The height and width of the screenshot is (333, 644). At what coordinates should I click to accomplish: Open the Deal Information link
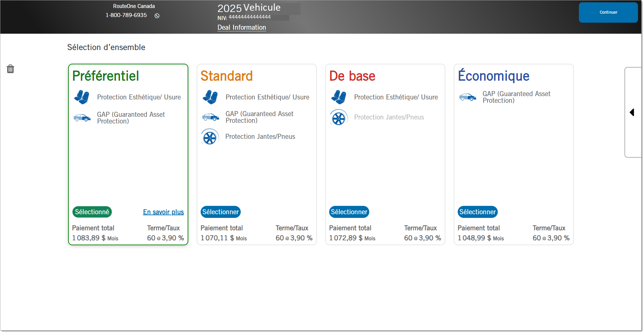click(242, 28)
